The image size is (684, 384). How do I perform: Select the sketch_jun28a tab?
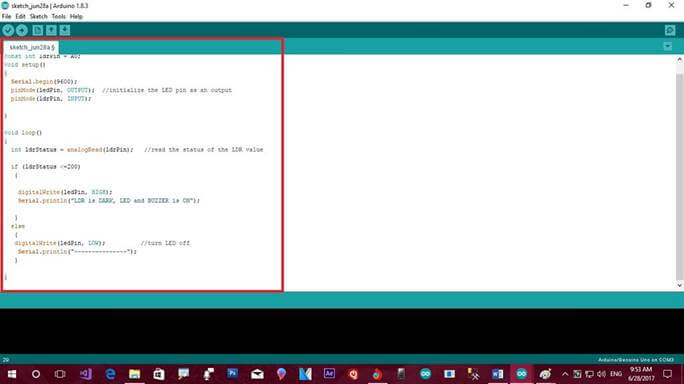click(x=31, y=47)
